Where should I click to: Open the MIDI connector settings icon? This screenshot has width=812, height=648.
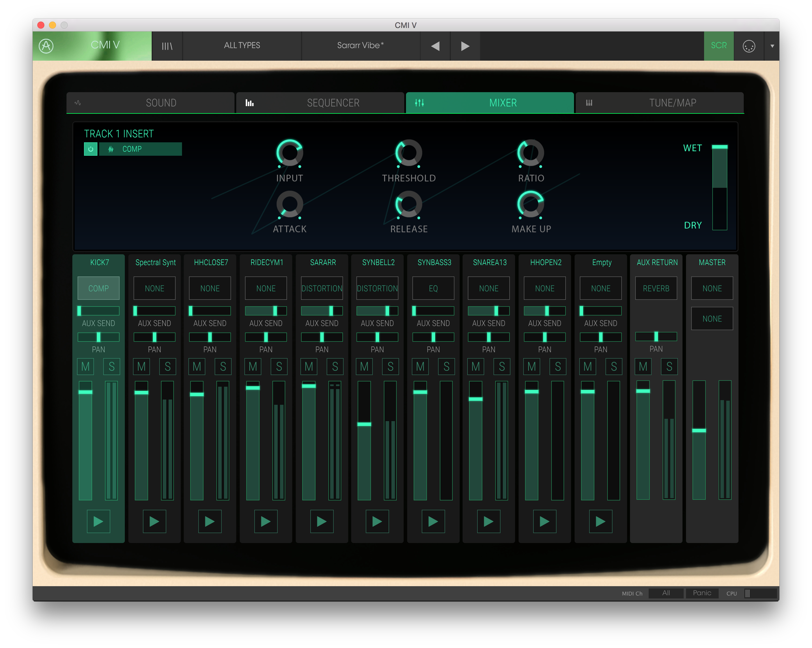(x=749, y=46)
